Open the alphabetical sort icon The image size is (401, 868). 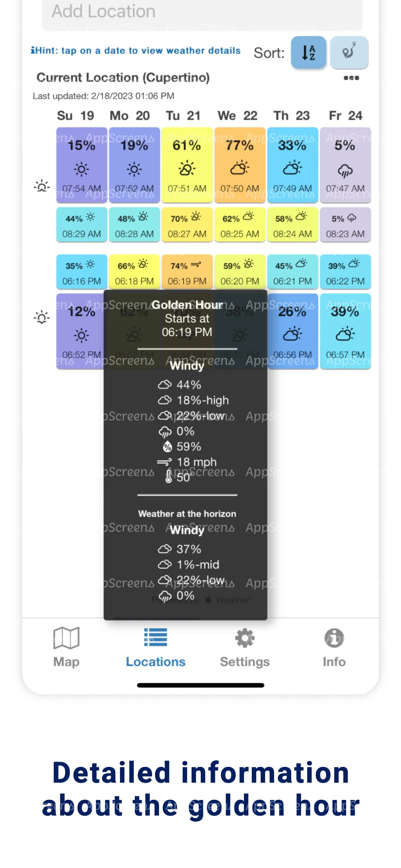click(308, 52)
